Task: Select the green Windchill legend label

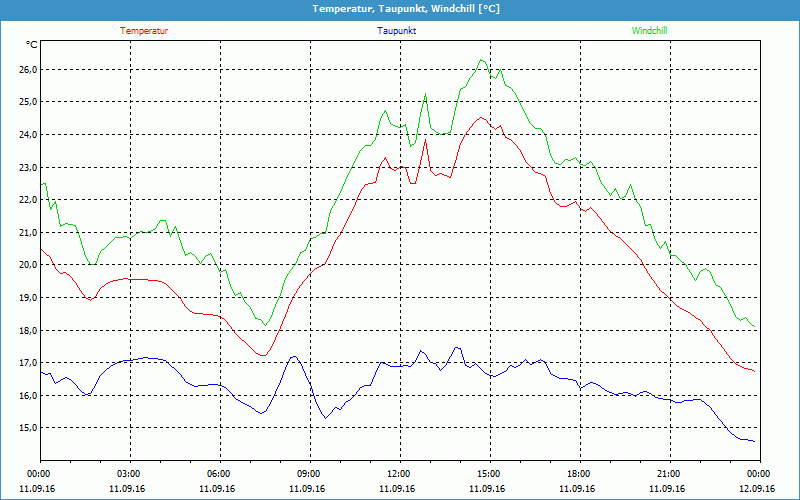Action: click(x=649, y=31)
